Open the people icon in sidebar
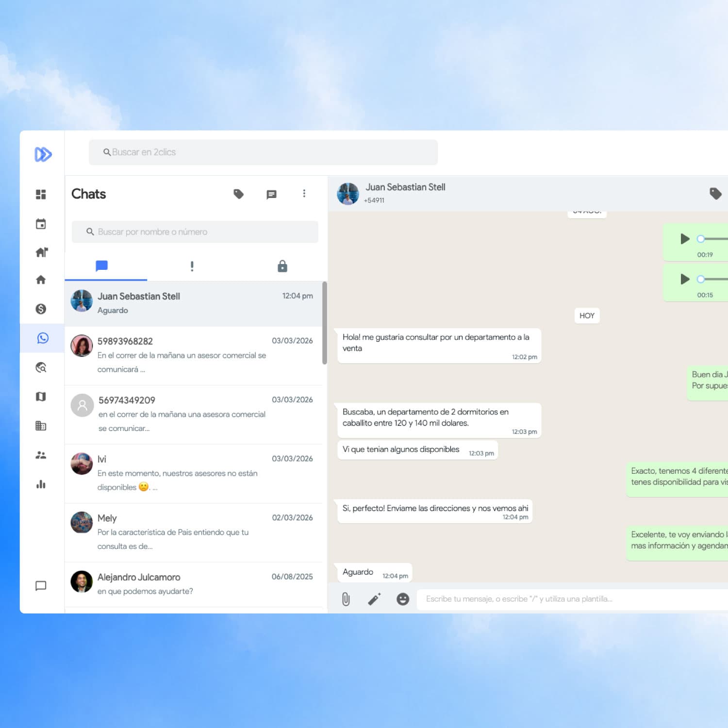Viewport: 728px width, 728px height. (41, 455)
